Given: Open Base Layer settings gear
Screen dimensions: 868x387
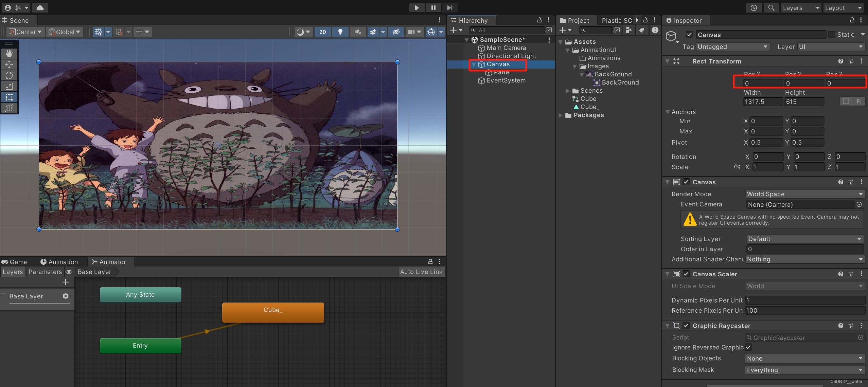Looking at the screenshot, I should pyautogui.click(x=66, y=296).
